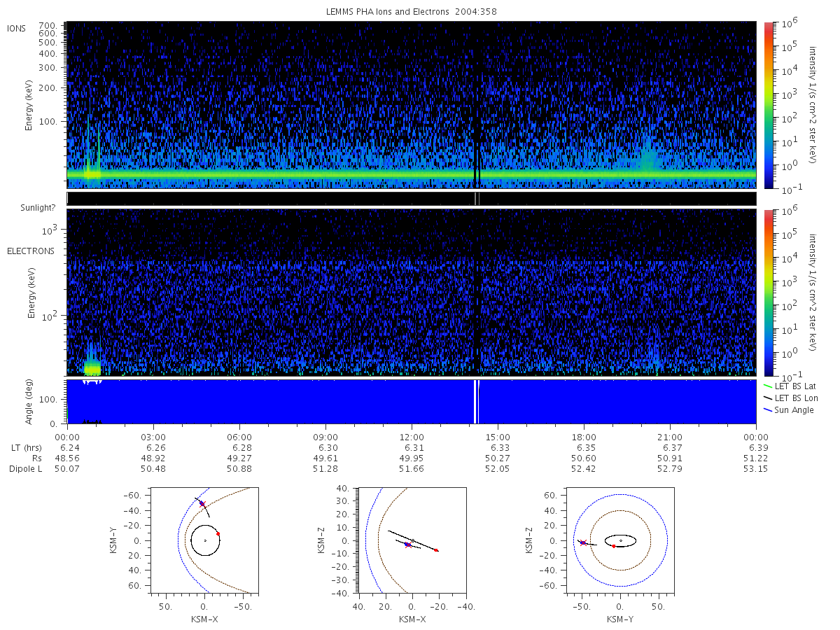
Task: Click the "Dipole L" row label
Action: pos(25,469)
